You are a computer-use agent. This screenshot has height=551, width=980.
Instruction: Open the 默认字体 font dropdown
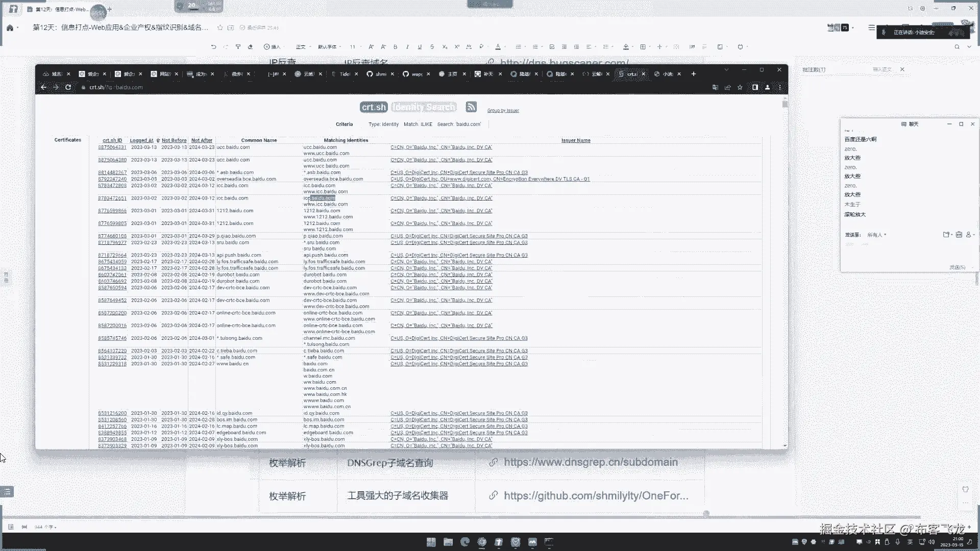point(329,47)
